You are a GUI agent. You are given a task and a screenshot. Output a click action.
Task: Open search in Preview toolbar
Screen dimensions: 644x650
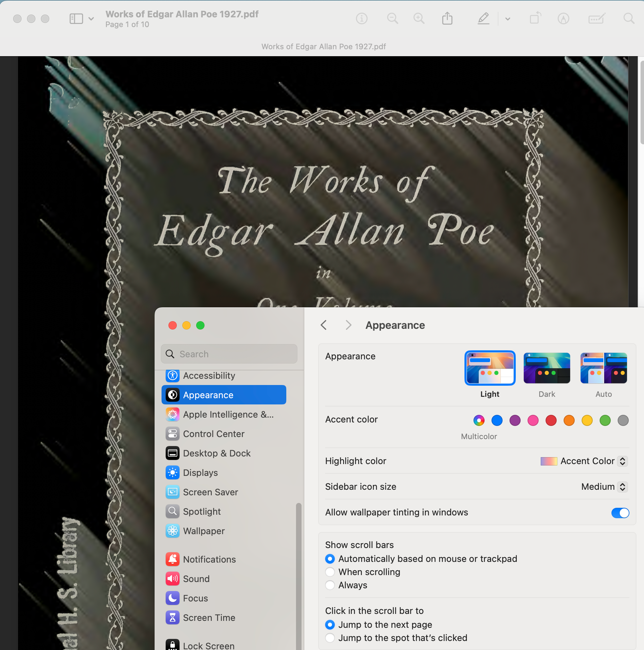629,19
